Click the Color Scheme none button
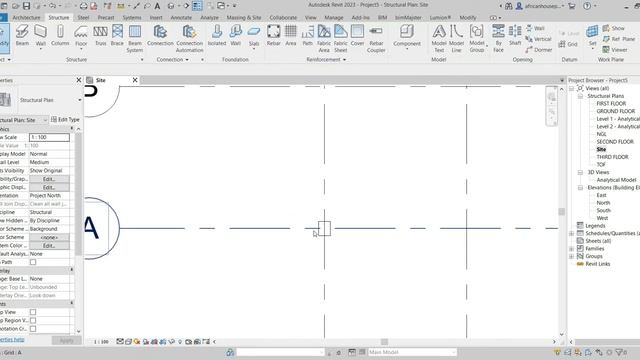 [49, 237]
